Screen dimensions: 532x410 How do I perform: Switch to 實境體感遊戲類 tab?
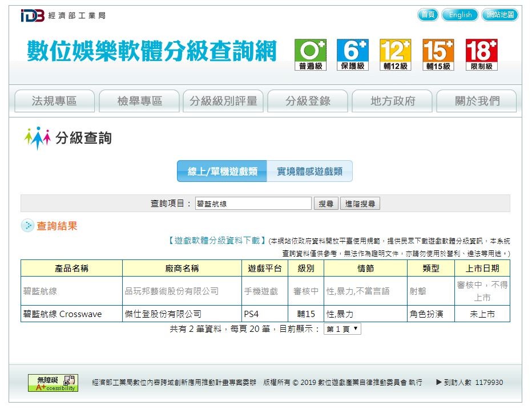coord(309,172)
